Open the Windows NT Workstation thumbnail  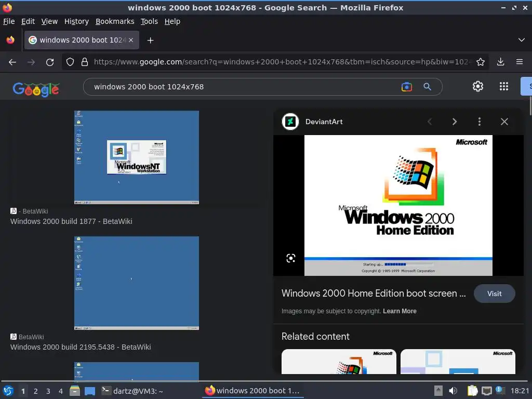click(137, 157)
